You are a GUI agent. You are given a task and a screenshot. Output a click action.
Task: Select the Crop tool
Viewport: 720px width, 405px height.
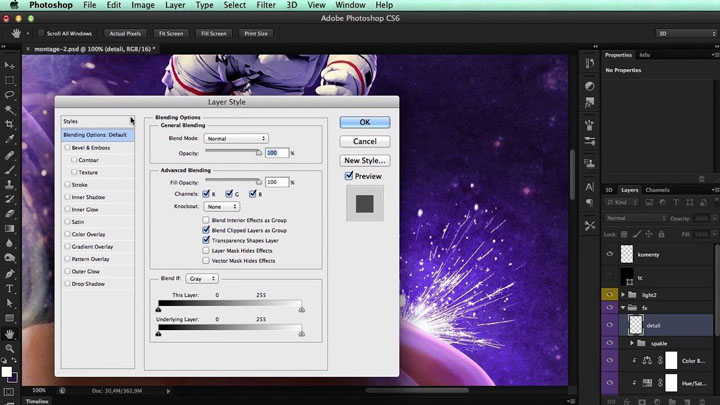(9, 124)
